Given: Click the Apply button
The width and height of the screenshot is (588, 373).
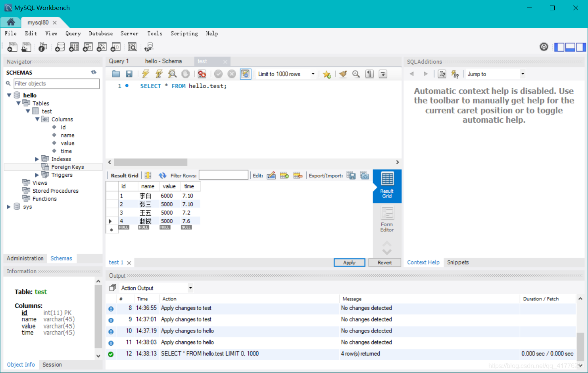Looking at the screenshot, I should [349, 263].
